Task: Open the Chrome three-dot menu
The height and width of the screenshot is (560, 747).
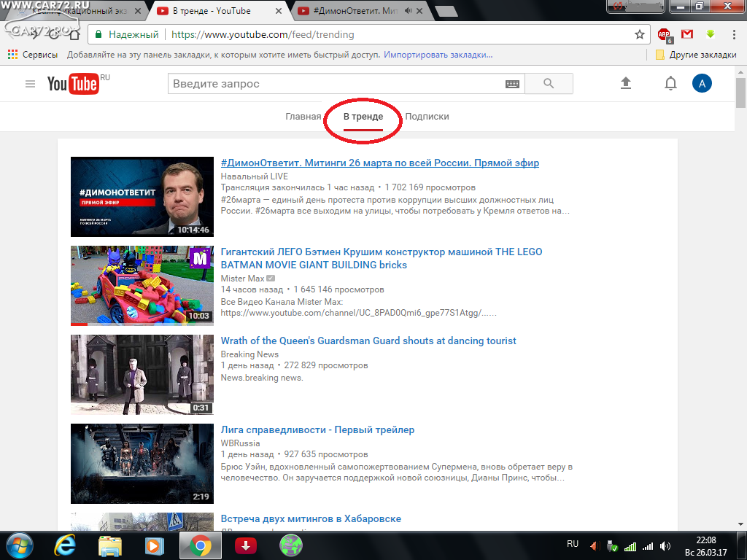Action: tap(734, 34)
